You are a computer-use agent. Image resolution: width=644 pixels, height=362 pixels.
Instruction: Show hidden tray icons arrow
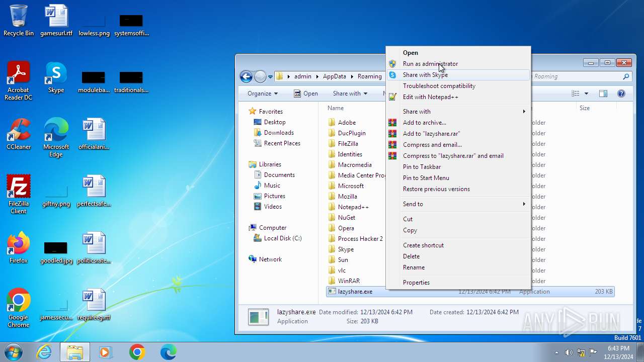(556, 352)
